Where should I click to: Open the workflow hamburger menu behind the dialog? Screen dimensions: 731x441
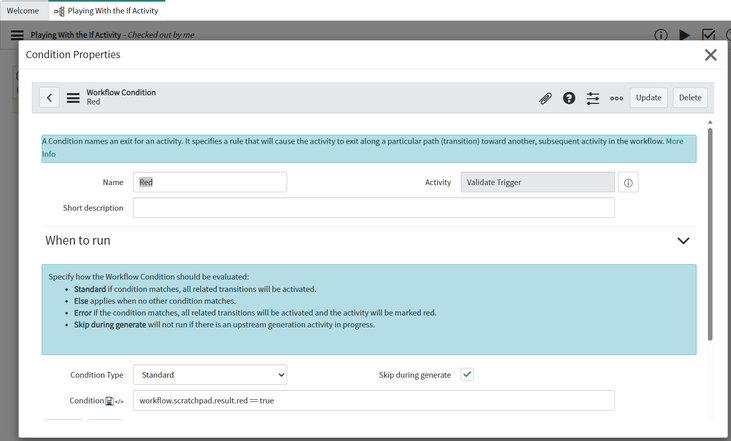[x=17, y=35]
